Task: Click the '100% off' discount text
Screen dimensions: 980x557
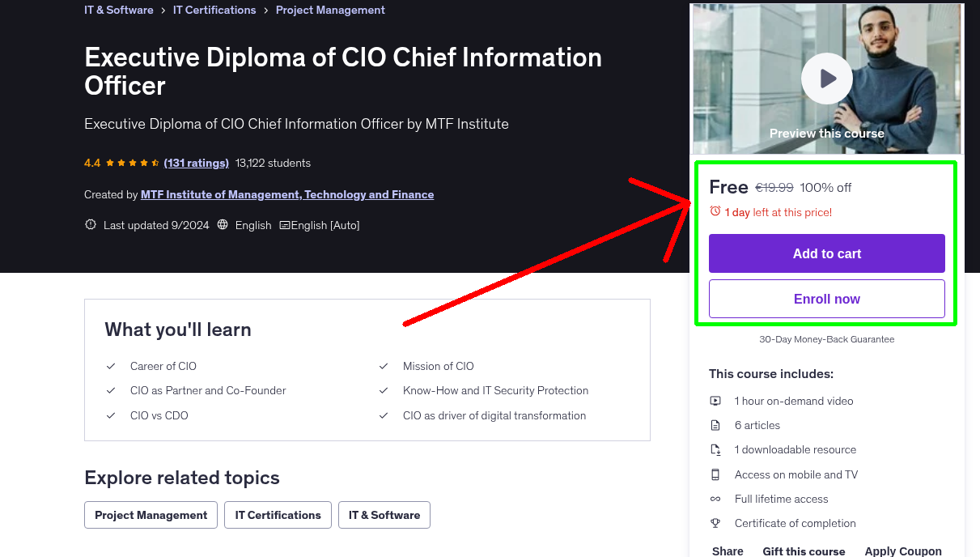Action: [x=825, y=187]
